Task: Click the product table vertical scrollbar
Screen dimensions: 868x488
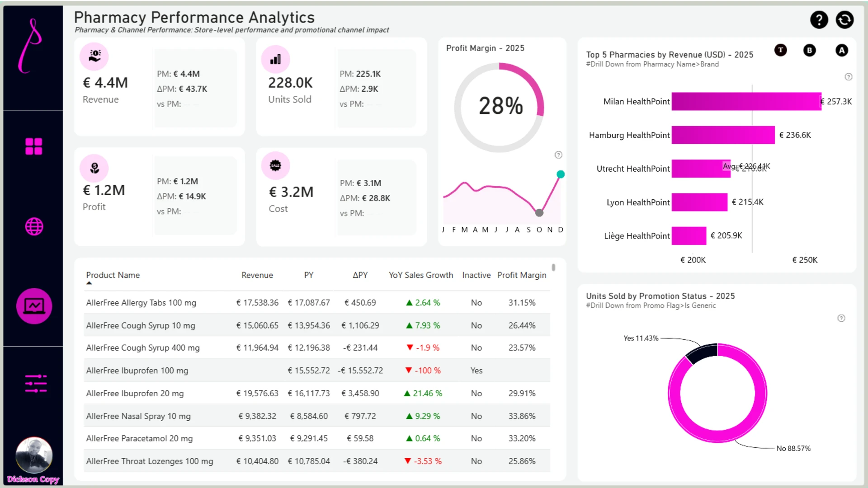Action: 553,267
